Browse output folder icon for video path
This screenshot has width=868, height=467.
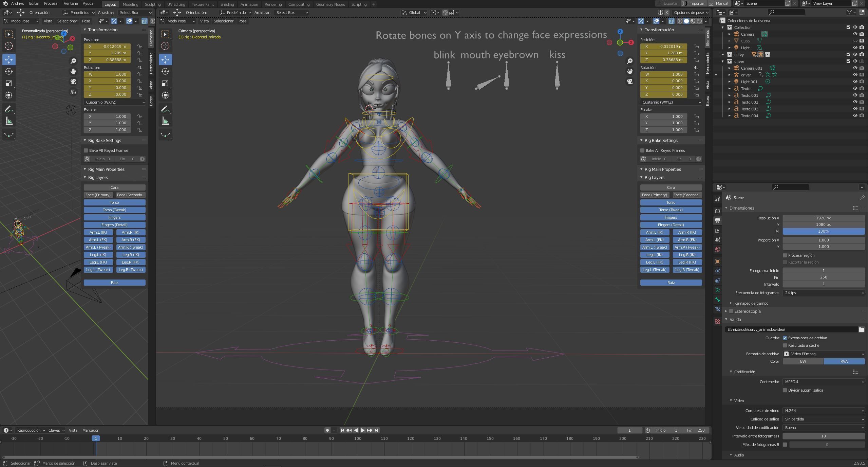tap(861, 329)
